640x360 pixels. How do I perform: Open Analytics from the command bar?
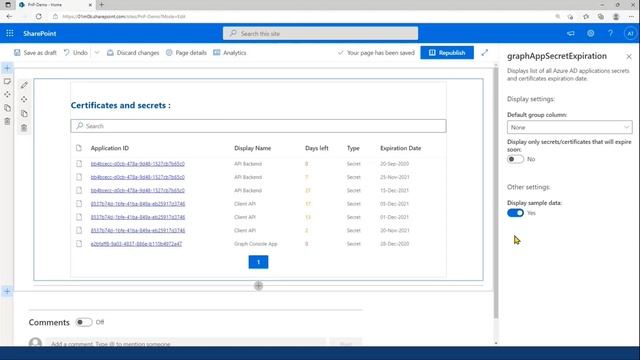click(x=230, y=53)
